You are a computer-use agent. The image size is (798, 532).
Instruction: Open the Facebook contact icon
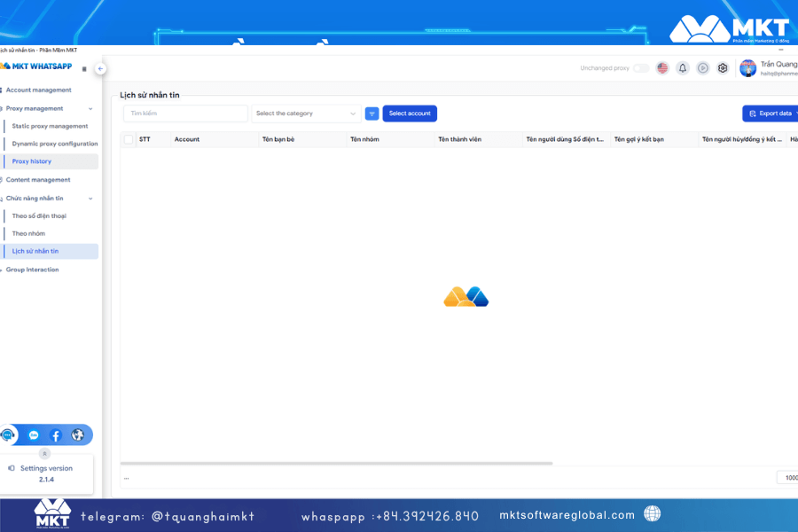click(56, 434)
